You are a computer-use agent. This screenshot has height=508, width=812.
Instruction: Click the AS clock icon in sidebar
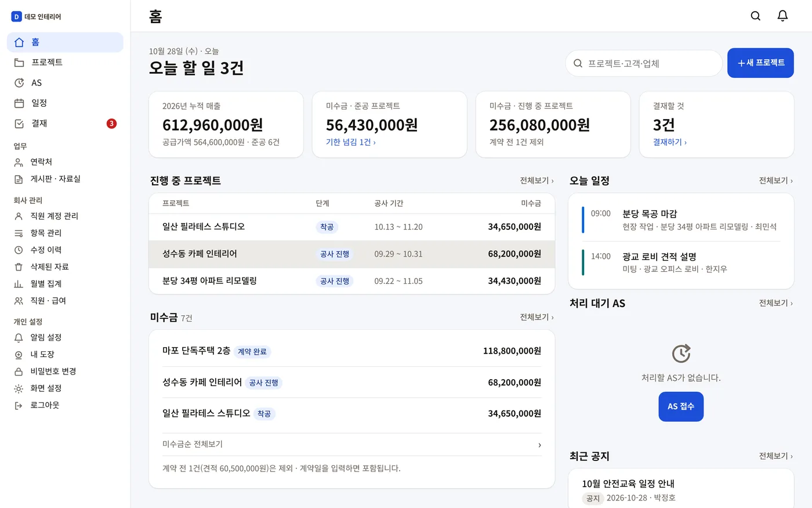[19, 83]
